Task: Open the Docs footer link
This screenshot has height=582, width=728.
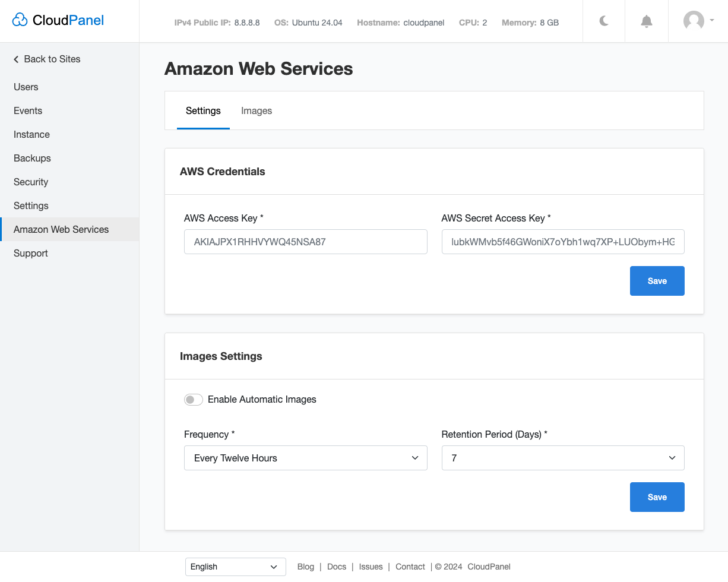Action: click(337, 567)
